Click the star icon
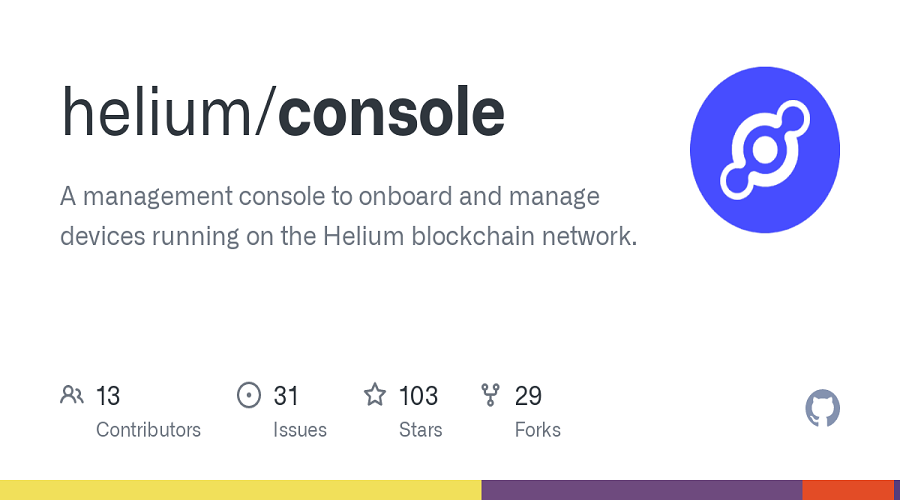Viewport: 900px width, 500px height. coord(375,395)
